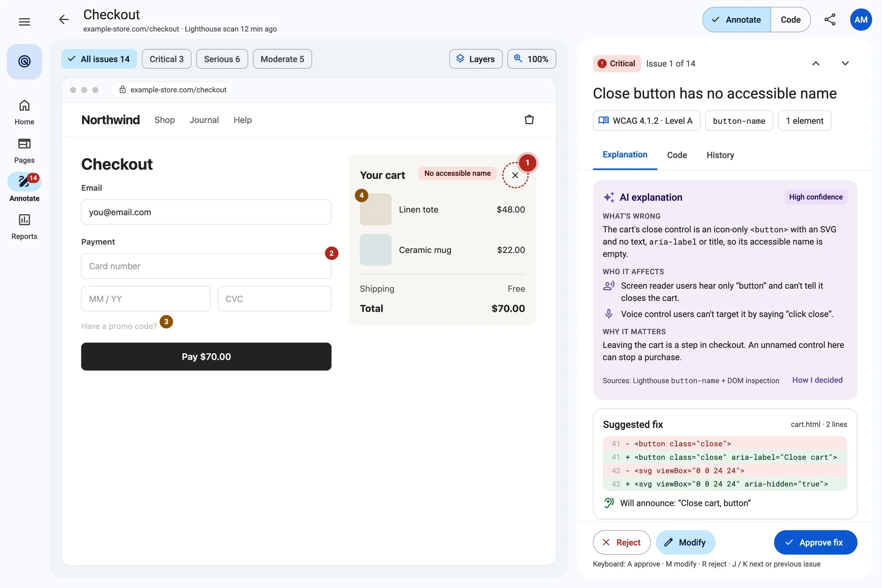The width and height of the screenshot is (882, 588).
Task: Click the cart close X button
Action: coord(515,175)
